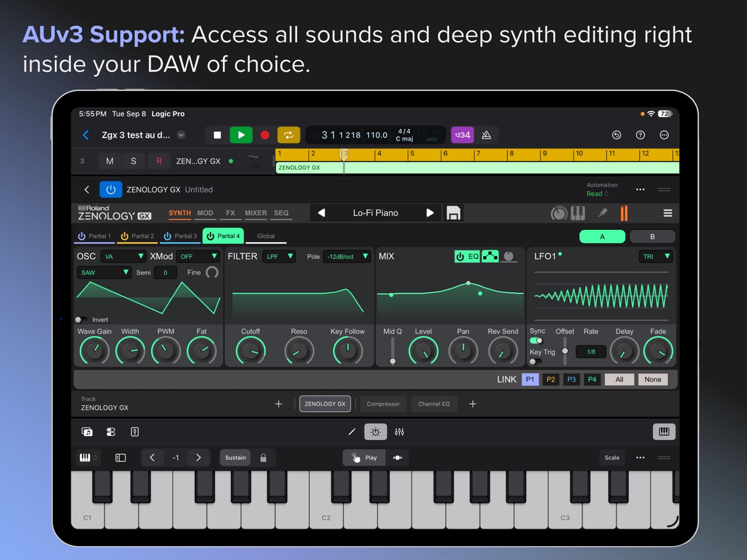Toggle the purple 1234 count-in button

click(x=462, y=135)
